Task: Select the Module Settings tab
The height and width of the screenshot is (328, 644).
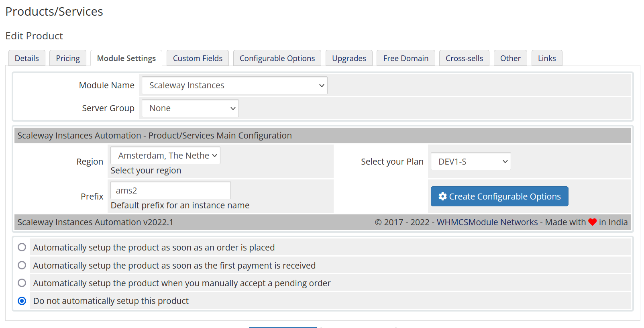Action: (x=126, y=58)
